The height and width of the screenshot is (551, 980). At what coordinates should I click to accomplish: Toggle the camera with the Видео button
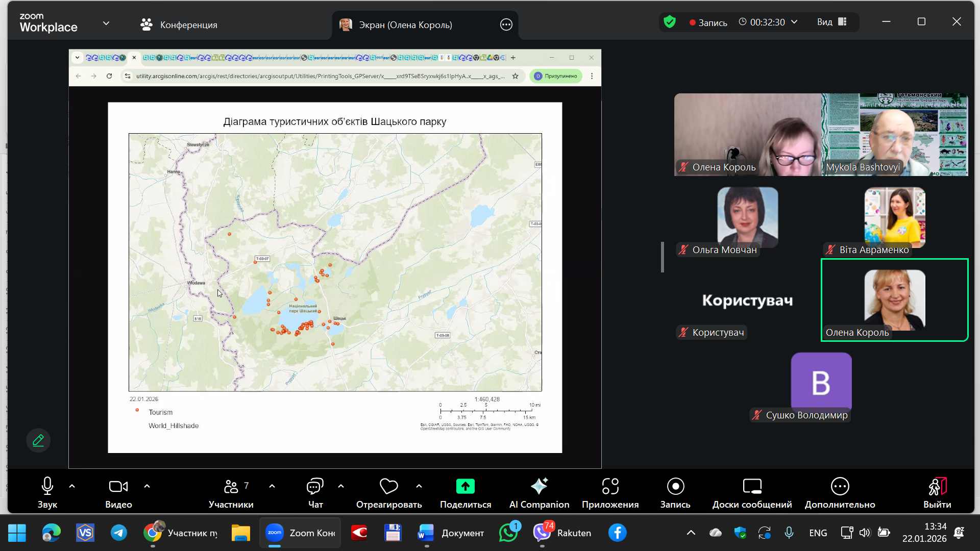(x=118, y=492)
